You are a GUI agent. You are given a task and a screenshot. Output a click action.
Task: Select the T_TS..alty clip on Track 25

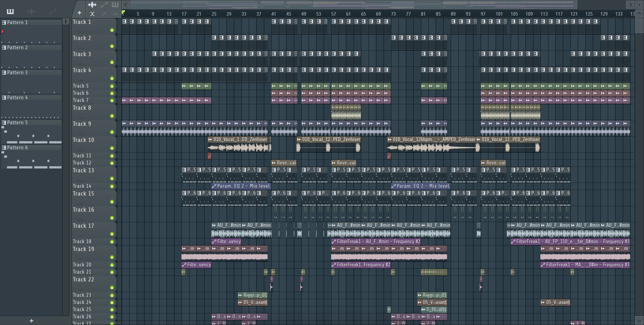(x=434, y=310)
